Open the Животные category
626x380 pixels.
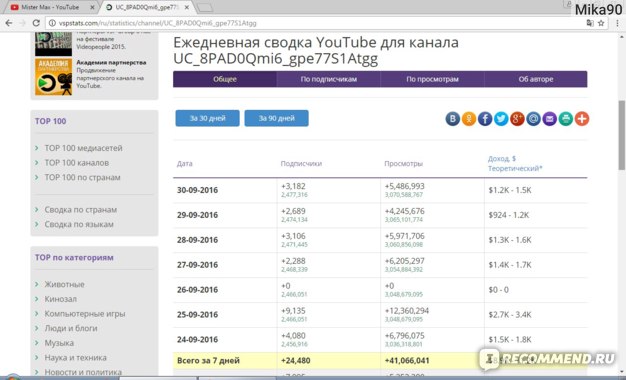(x=64, y=284)
